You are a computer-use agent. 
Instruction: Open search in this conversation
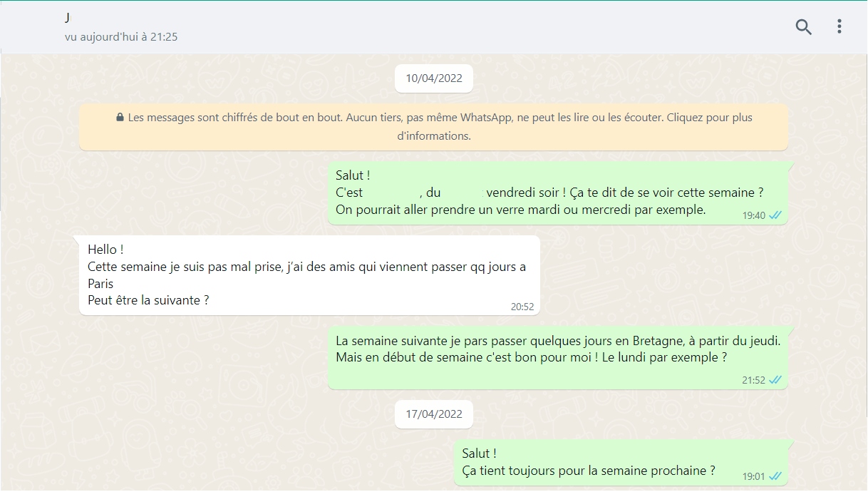pyautogui.click(x=803, y=27)
